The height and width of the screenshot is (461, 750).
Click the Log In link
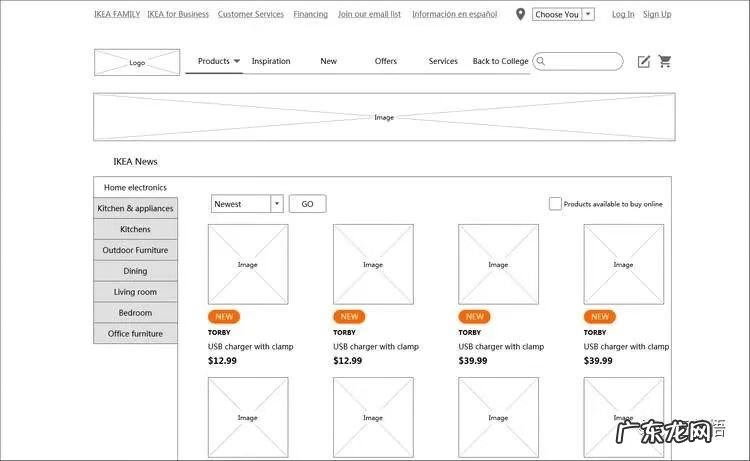click(x=623, y=14)
